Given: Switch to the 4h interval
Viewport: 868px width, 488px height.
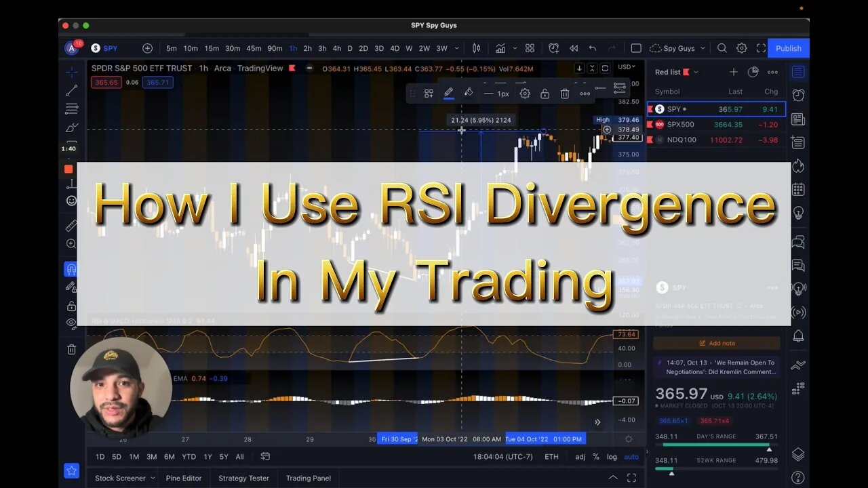Looking at the screenshot, I should tap(337, 48).
